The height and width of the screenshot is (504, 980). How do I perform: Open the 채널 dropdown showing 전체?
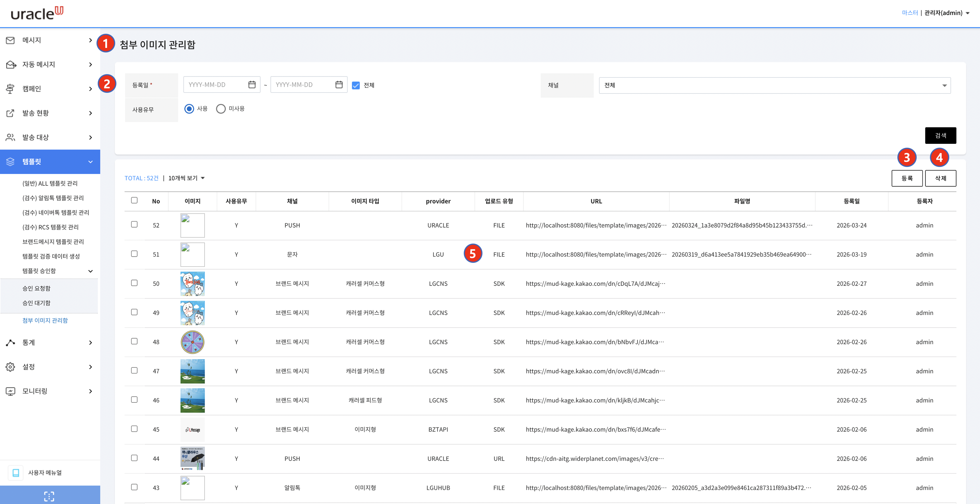(x=775, y=86)
